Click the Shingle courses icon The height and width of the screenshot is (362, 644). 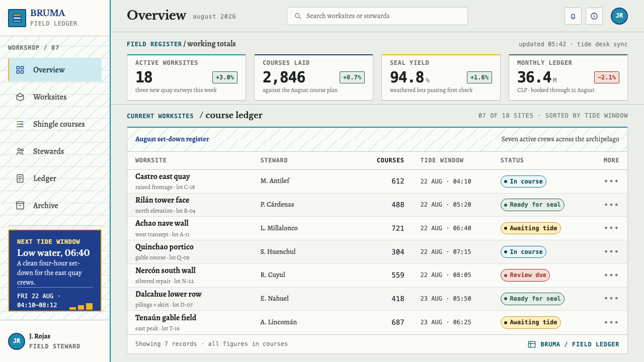(x=20, y=124)
